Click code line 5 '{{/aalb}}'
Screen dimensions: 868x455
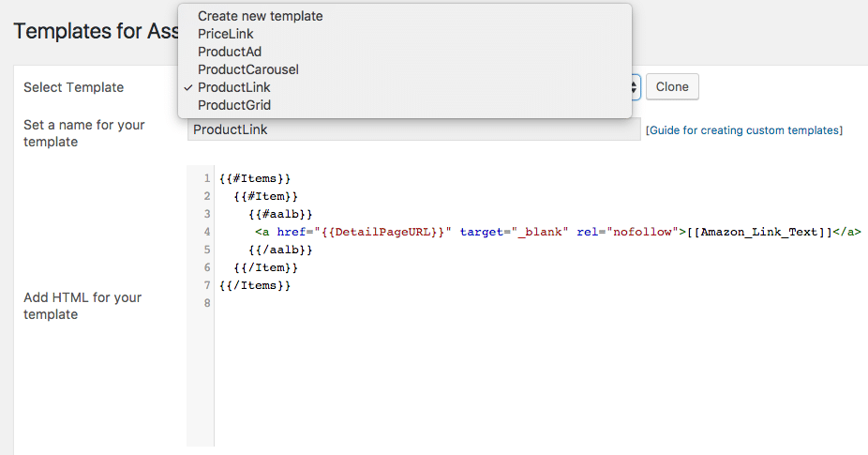tap(280, 250)
